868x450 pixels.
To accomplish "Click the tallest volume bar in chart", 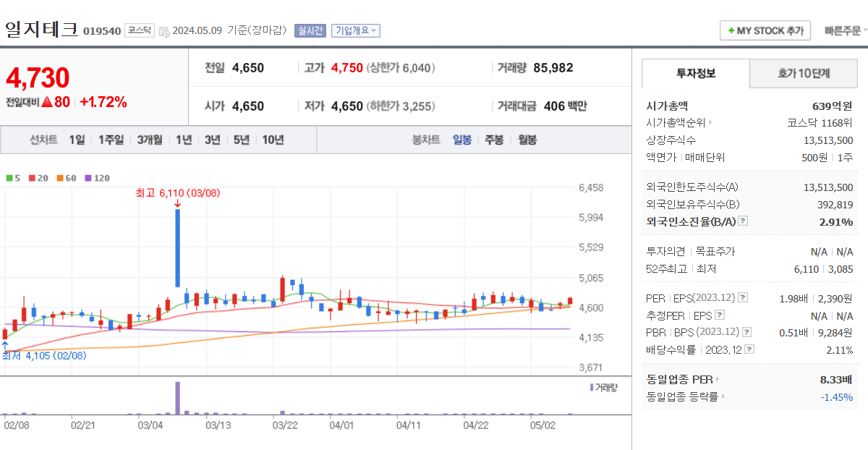I will click(x=177, y=398).
